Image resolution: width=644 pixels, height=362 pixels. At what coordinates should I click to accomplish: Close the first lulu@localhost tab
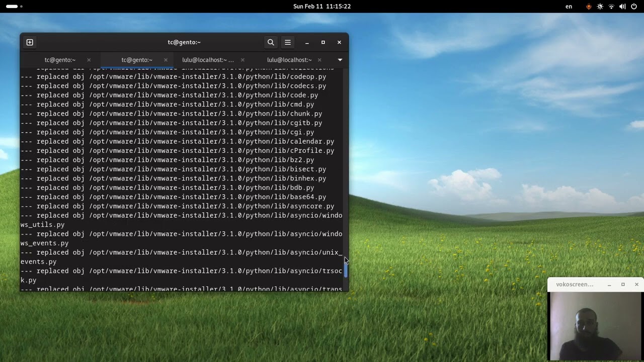(x=243, y=60)
